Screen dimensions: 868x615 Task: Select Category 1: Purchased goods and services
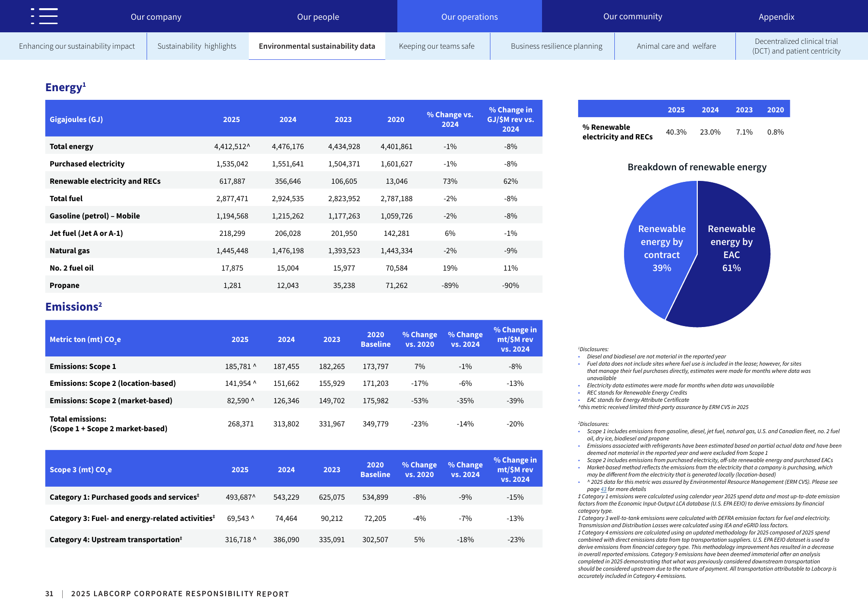[x=124, y=497]
